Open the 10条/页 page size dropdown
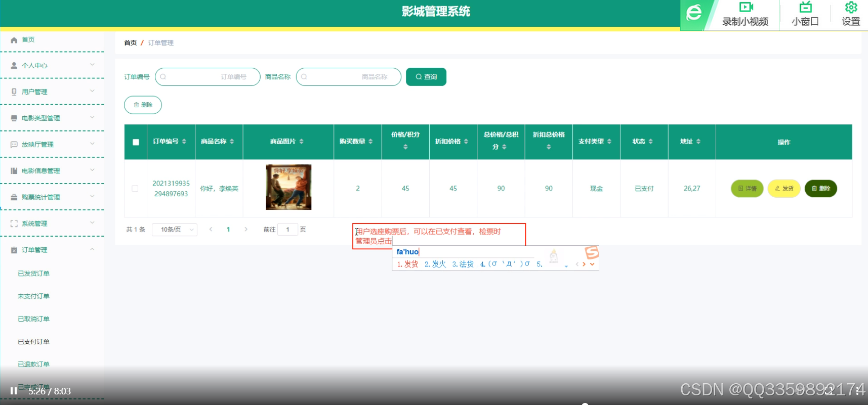The height and width of the screenshot is (405, 868). (x=175, y=230)
